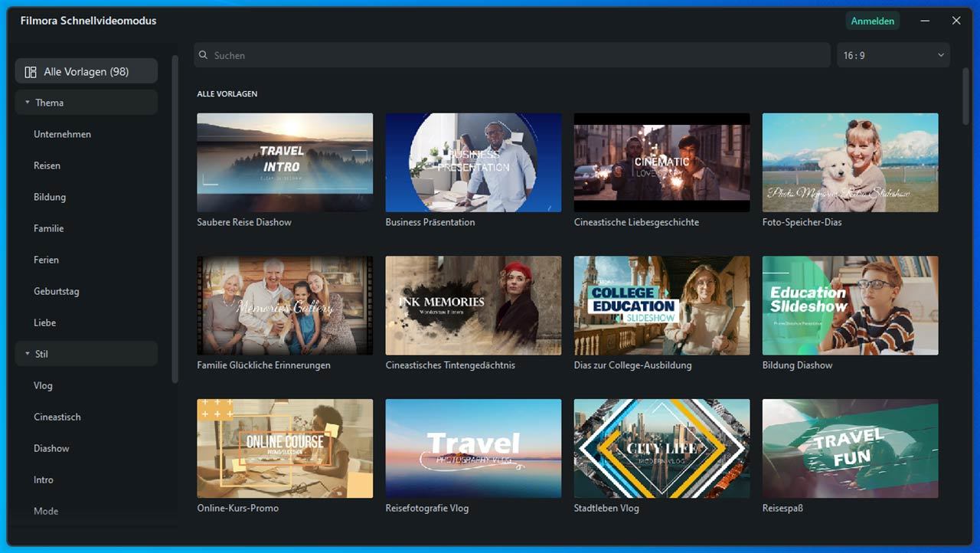The width and height of the screenshot is (980, 553).
Task: Show Geburtstag templates
Action: tap(56, 291)
